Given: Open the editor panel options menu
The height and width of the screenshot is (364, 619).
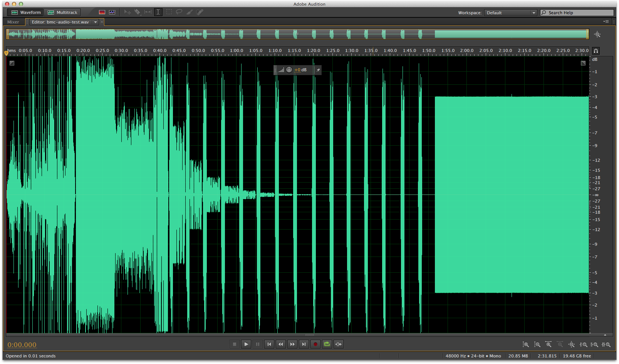Looking at the screenshot, I should [x=606, y=22].
